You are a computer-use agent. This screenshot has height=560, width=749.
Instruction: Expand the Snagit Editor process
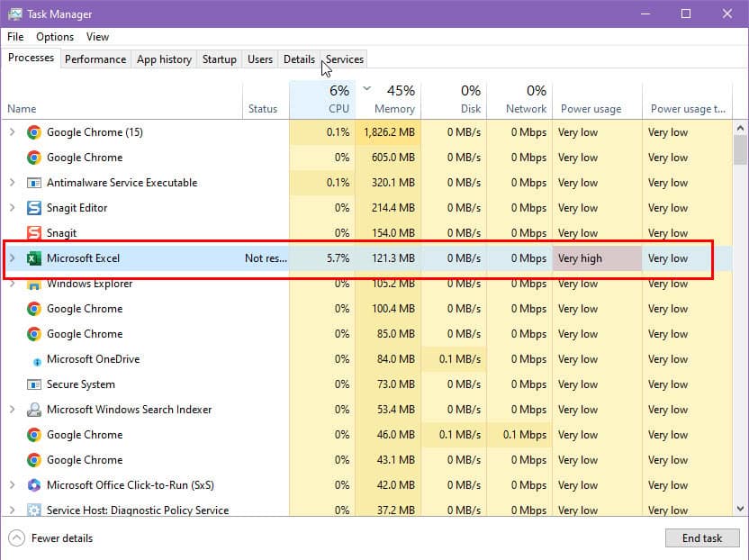click(13, 207)
